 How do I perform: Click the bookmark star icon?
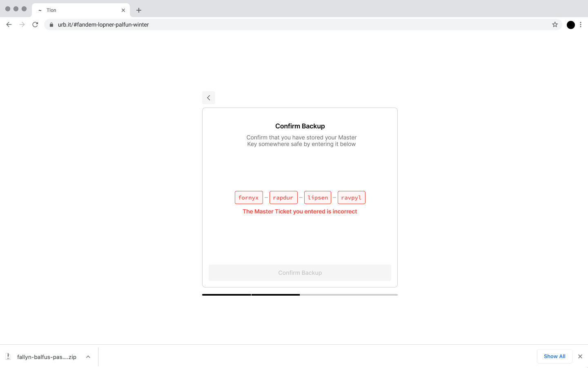555,25
